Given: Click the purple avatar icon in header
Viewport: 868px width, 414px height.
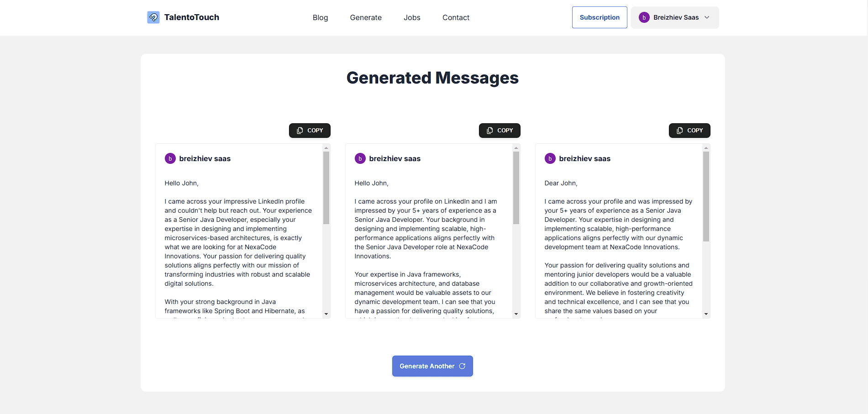Looking at the screenshot, I should click(644, 17).
